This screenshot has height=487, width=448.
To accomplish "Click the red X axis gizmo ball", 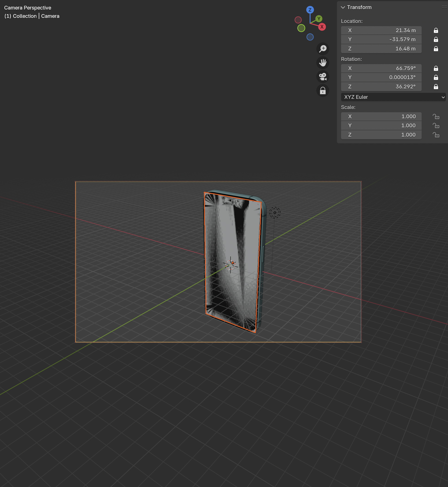I will 322,27.
